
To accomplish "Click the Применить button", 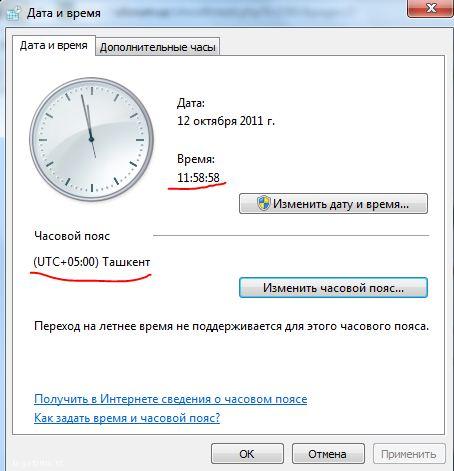I will pyautogui.click(x=409, y=454).
